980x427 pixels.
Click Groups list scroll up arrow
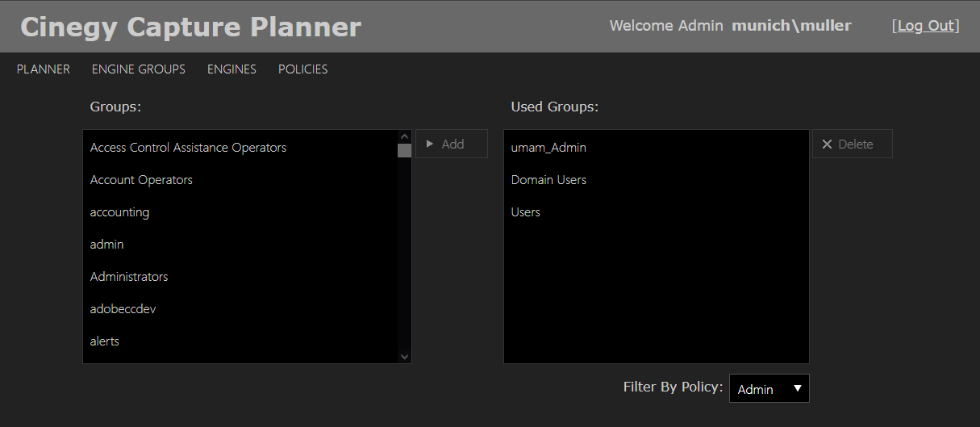click(x=405, y=136)
